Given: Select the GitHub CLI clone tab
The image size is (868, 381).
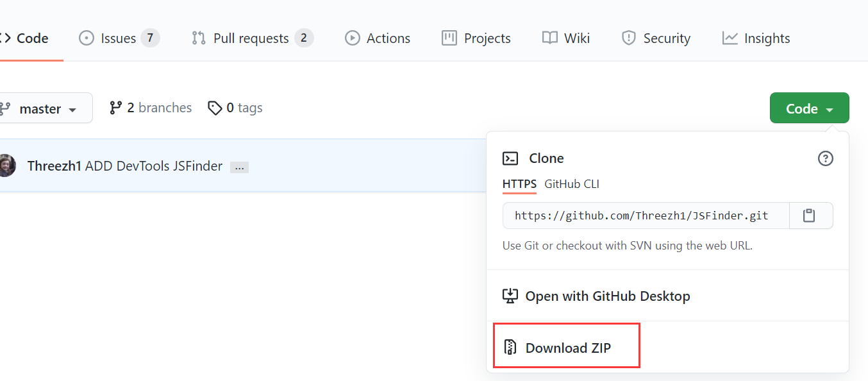Looking at the screenshot, I should pyautogui.click(x=572, y=184).
